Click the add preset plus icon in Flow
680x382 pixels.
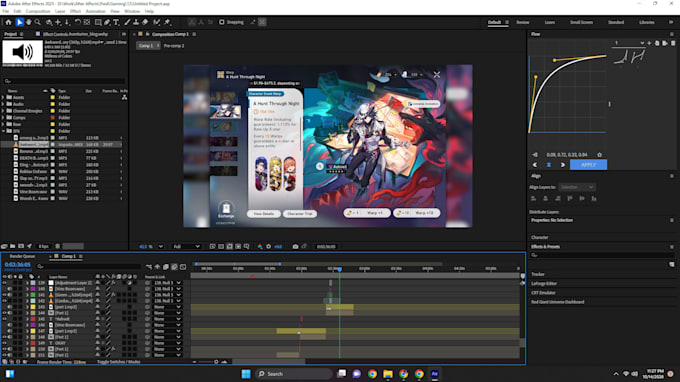(649, 43)
